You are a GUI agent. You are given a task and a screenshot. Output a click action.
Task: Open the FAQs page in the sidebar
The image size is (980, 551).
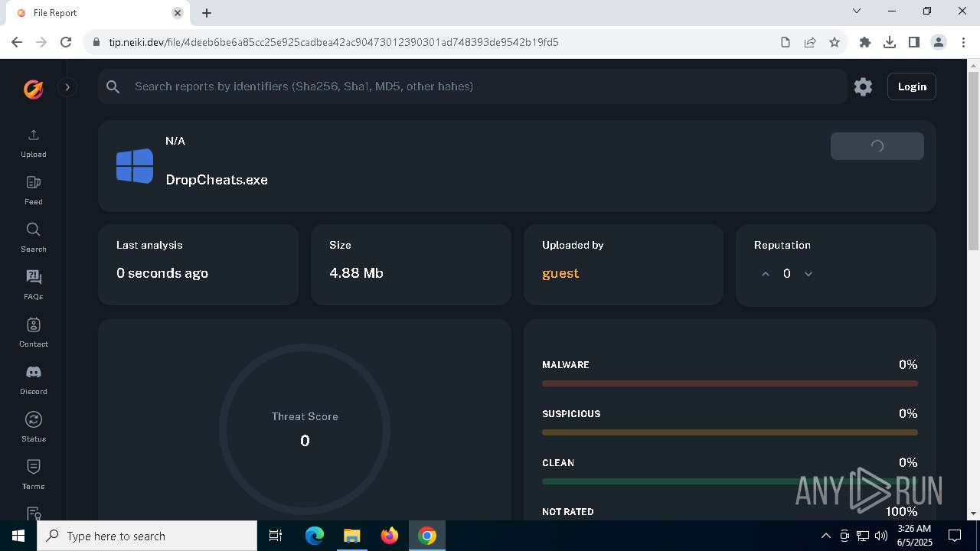click(33, 285)
